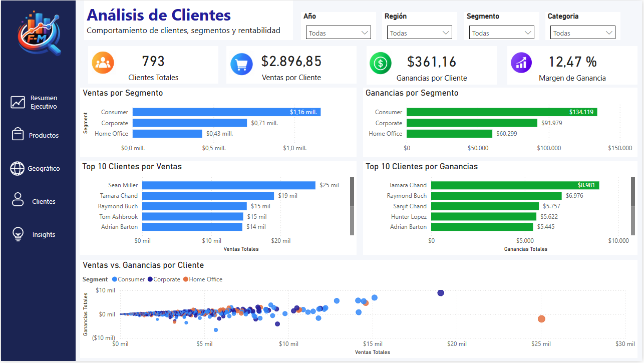Click Tamara Chand's $8.981 profit bar
This screenshot has height=363, width=644.
(x=515, y=185)
